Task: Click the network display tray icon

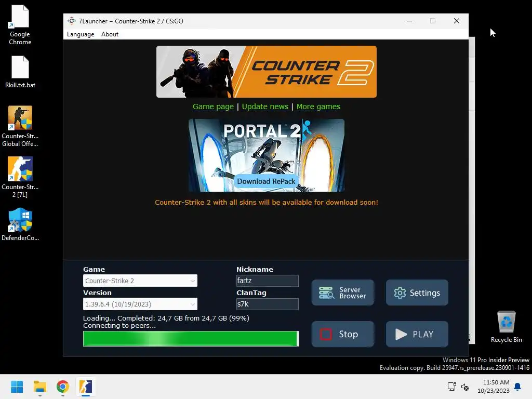Action: 452,387
